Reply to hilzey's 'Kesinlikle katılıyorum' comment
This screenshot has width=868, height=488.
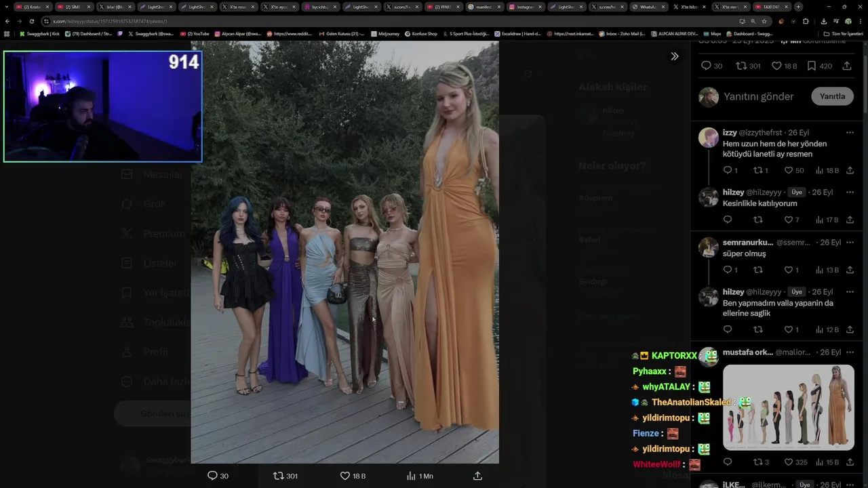[728, 220]
